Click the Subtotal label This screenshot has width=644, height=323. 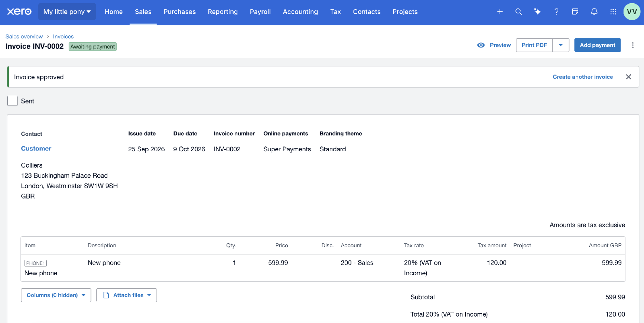click(422, 297)
